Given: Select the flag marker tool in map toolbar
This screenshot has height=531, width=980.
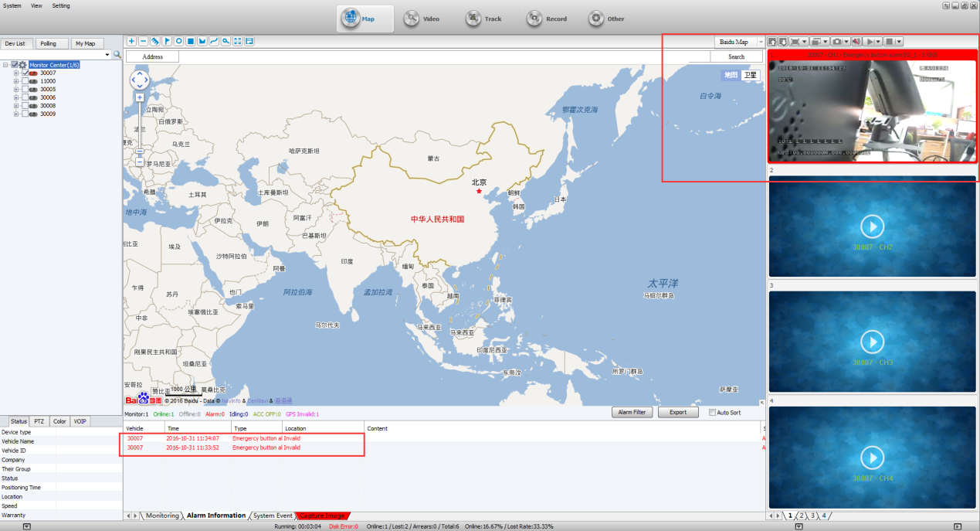Looking at the screenshot, I should (167, 41).
